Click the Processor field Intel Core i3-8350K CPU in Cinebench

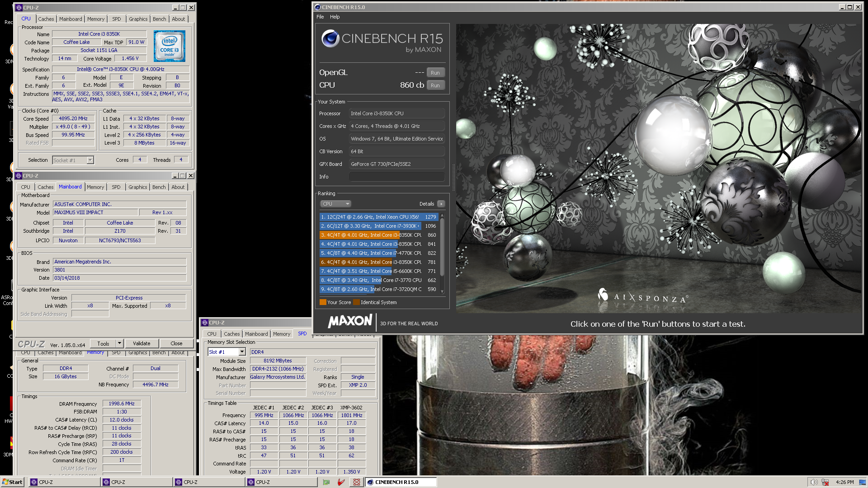pyautogui.click(x=396, y=113)
